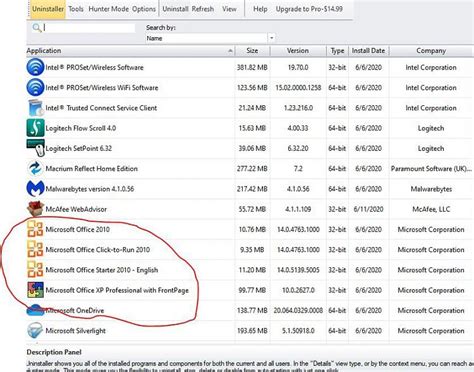Focus the search text field
Screen dimensions: 474x372
[89, 28]
